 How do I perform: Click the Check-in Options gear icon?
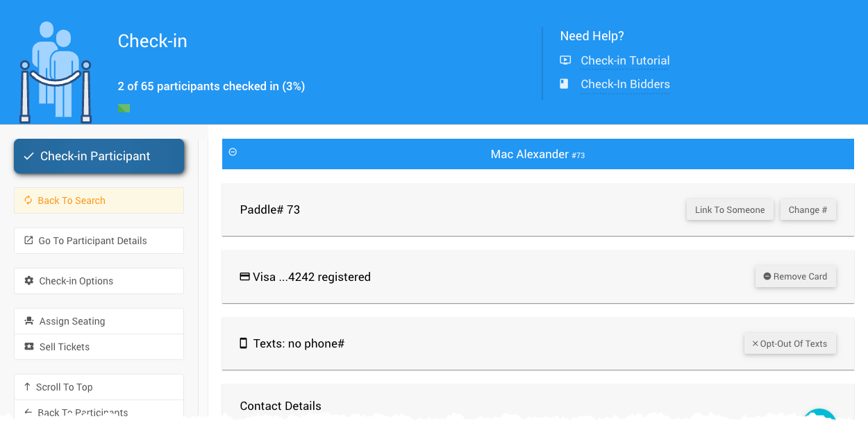[29, 281]
